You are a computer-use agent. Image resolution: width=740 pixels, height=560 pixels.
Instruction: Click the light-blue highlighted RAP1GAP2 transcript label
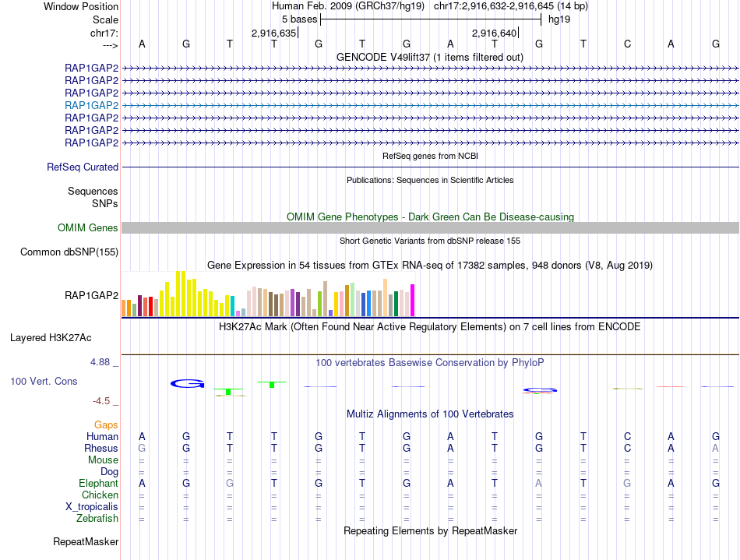pos(92,105)
